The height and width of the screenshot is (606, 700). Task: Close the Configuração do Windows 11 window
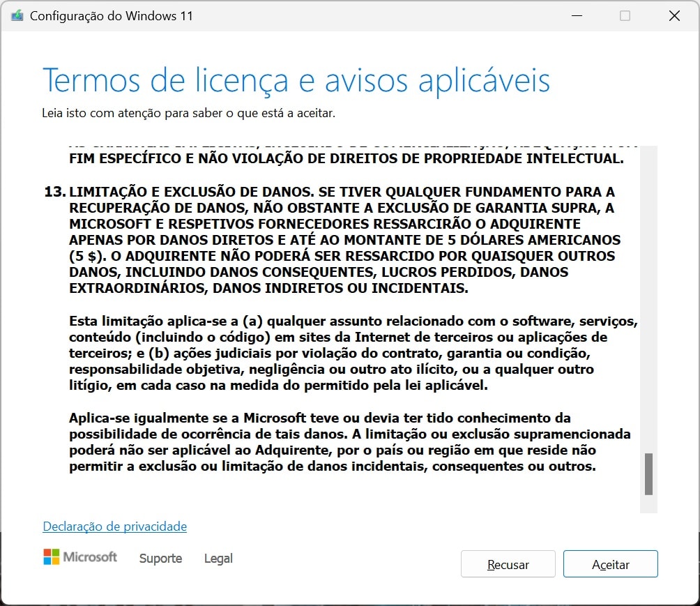pos(674,16)
